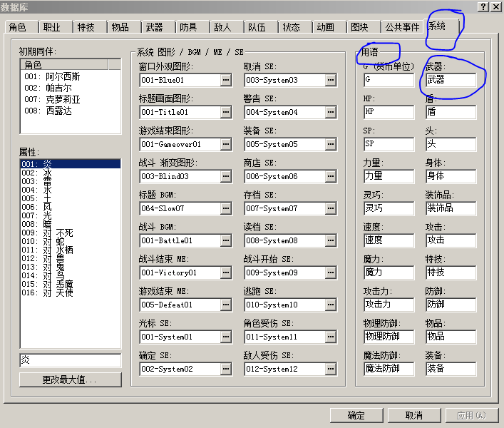Switch to the 特技 tab
This screenshot has width=504, height=428.
point(90,27)
